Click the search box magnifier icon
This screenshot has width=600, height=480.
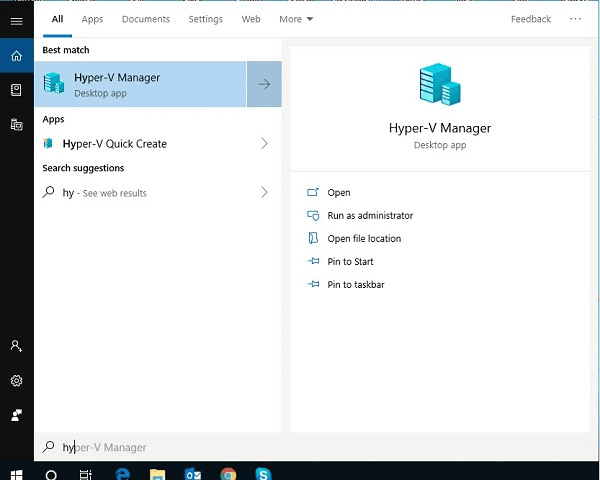[48, 446]
